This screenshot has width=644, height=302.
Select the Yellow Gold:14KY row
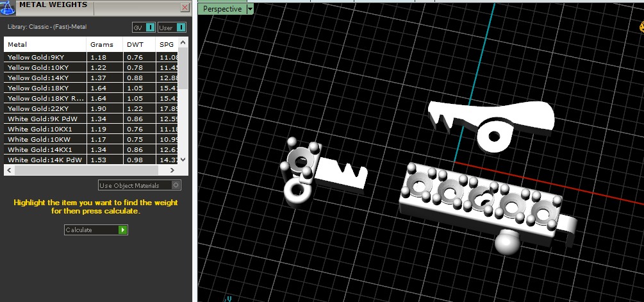(92, 78)
